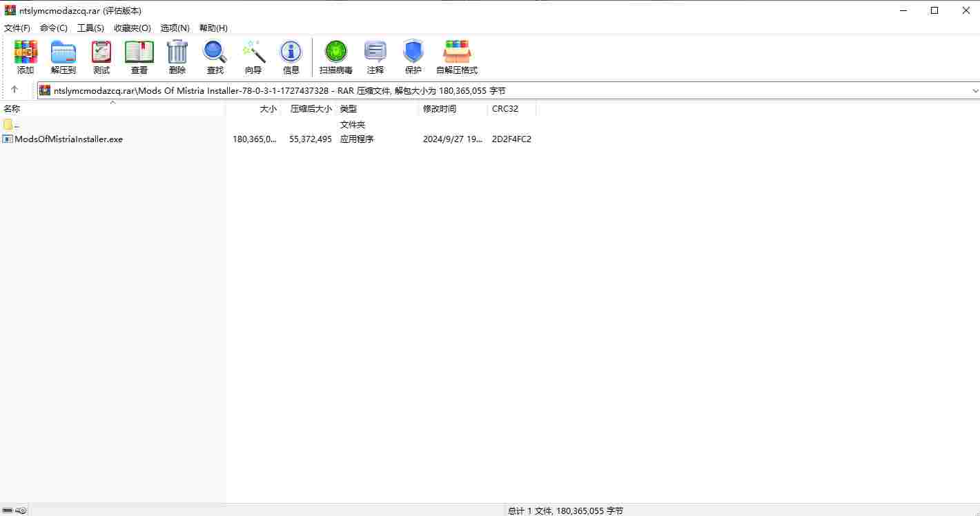The height and width of the screenshot is (516, 980).
Task: Maximize the WinRAR window
Action: click(934, 10)
